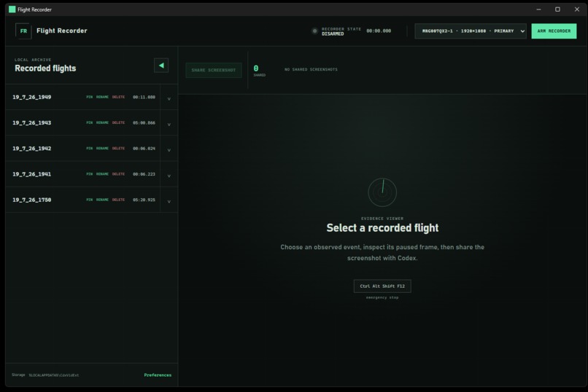
Task: Click the Recorded flights heading
Action: click(45, 68)
